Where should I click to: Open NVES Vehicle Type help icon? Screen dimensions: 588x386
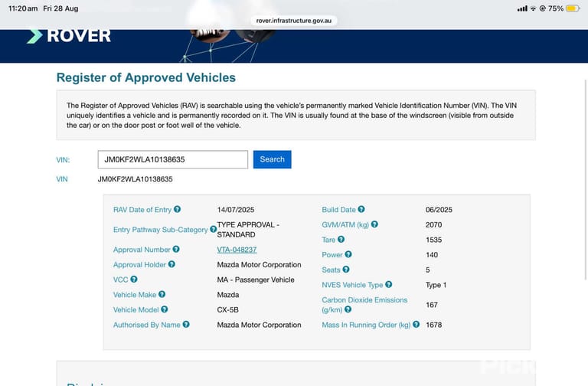[388, 284]
